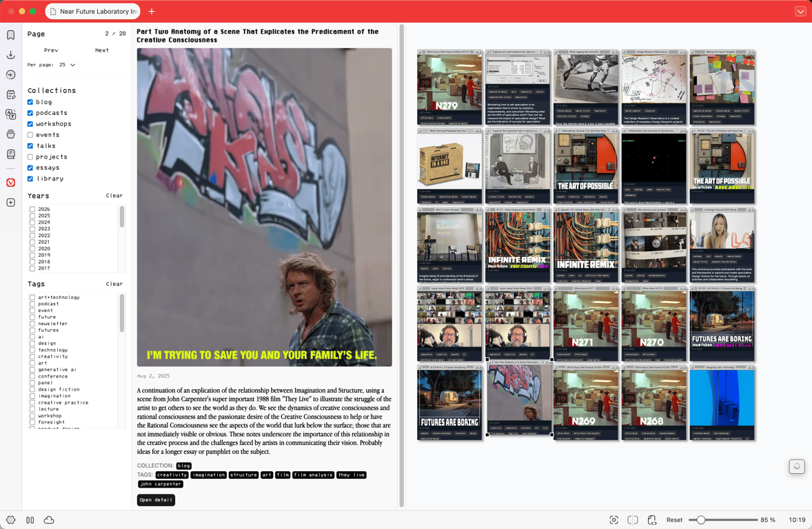Screen dimensions: 812x529
Task: Open the History panel icon
Action: pos(10,74)
